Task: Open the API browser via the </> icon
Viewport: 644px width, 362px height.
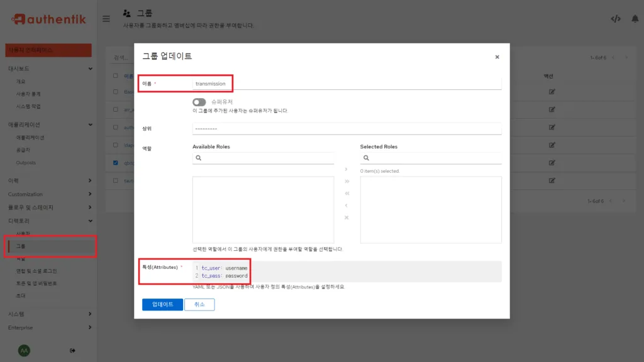Action: pos(616,18)
